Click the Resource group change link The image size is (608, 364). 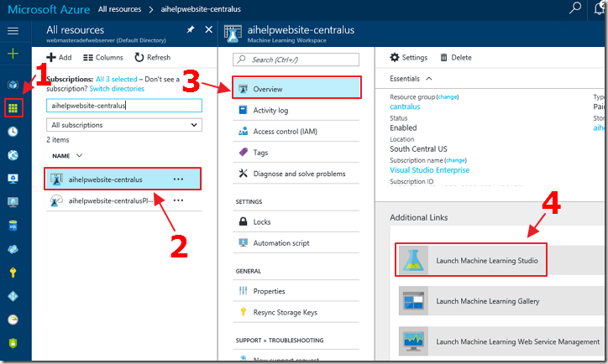tap(448, 96)
